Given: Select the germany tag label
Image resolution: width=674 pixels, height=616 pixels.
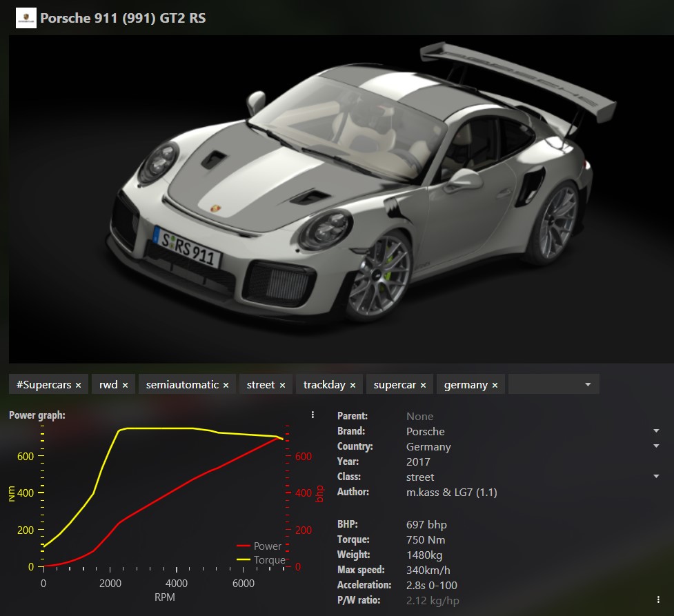Looking at the screenshot, I should [x=466, y=384].
